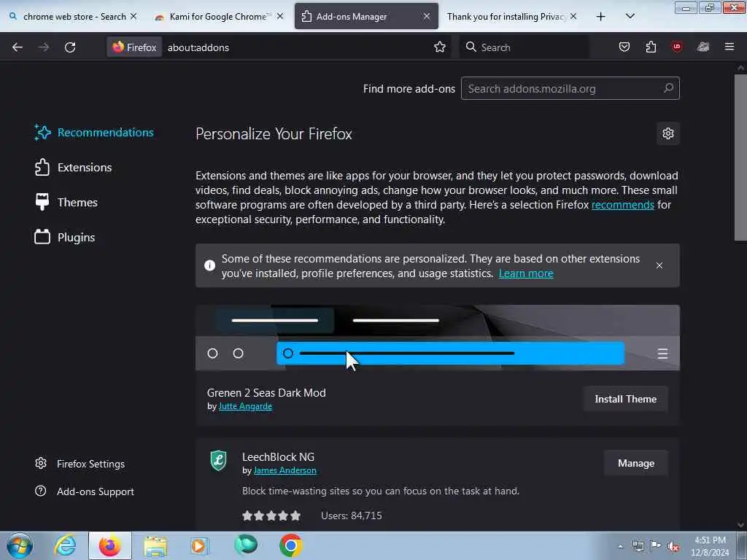The image size is (747, 560).
Task: Open the teal globe taskbar app
Action: point(246,545)
